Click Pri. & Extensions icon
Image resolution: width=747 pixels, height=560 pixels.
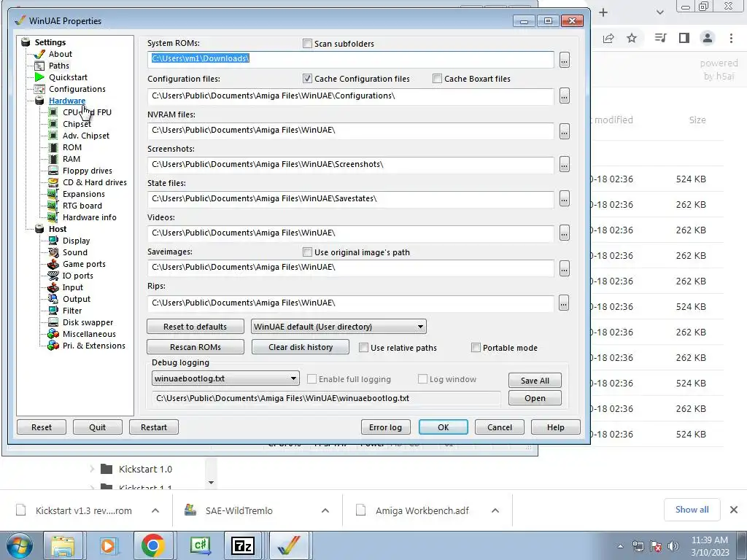pos(53,346)
